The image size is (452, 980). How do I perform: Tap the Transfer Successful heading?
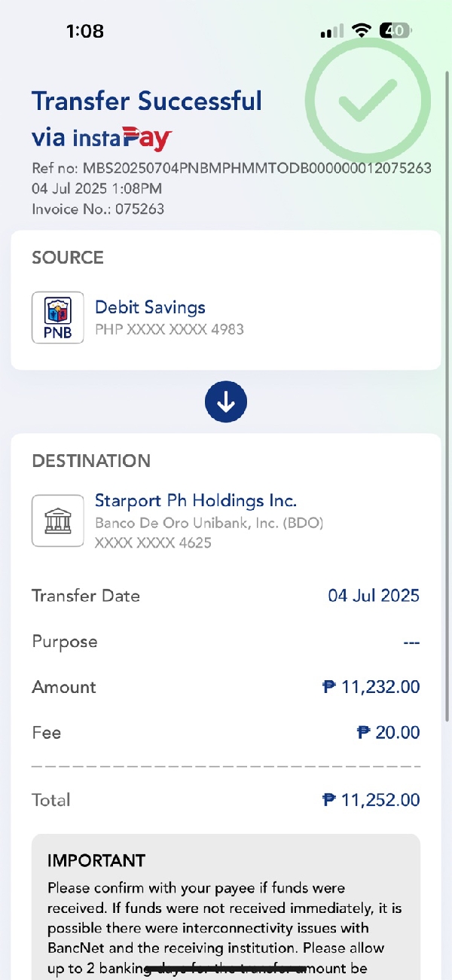pyautogui.click(x=147, y=101)
